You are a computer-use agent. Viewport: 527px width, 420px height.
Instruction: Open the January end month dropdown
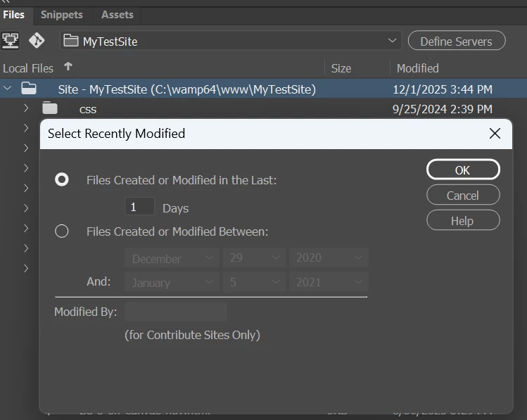172,282
